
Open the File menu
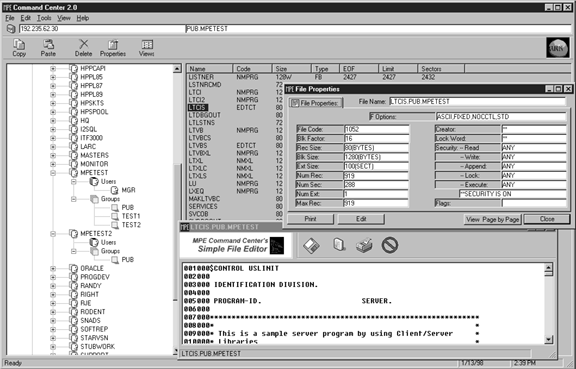10,18
